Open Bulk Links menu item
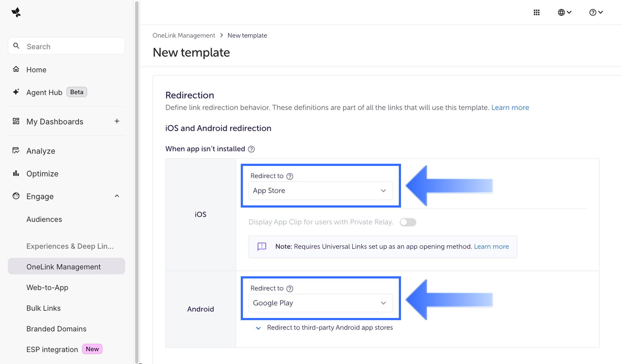Image resolution: width=622 pixels, height=364 pixels. (44, 308)
